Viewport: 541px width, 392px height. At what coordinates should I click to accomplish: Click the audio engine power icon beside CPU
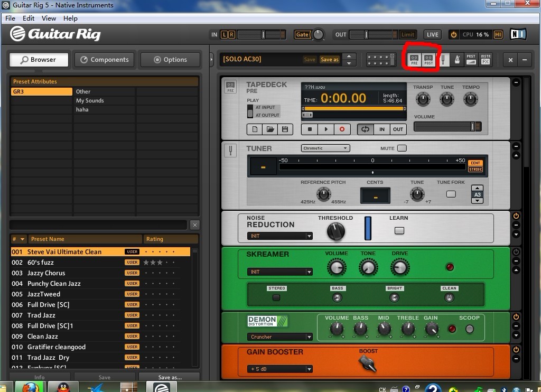(x=454, y=34)
